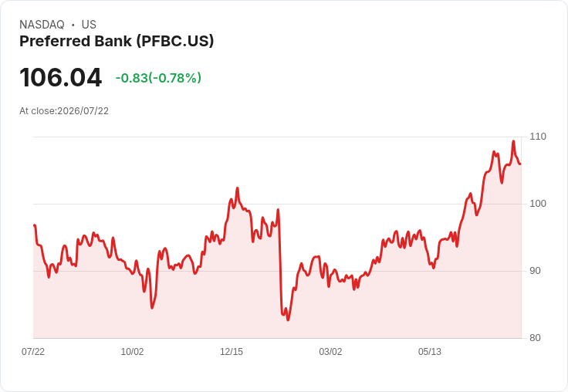Click the At close:2026/07/22 text
Image resolution: width=568 pixels, height=392 pixels.
pos(64,111)
